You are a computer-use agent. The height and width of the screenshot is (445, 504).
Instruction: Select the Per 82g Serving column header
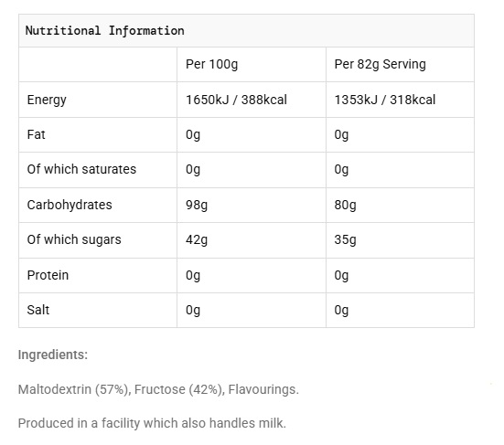[x=380, y=64]
